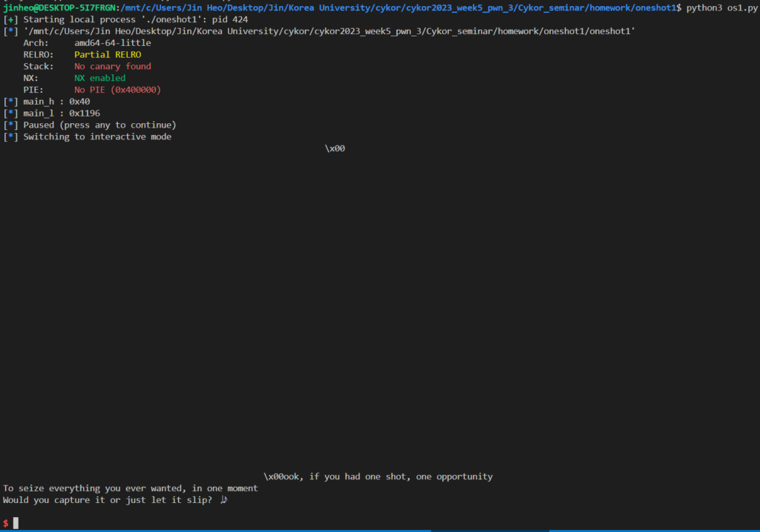The width and height of the screenshot is (760, 532).
Task: Select the 'NX enabled' value
Action: (x=100, y=77)
